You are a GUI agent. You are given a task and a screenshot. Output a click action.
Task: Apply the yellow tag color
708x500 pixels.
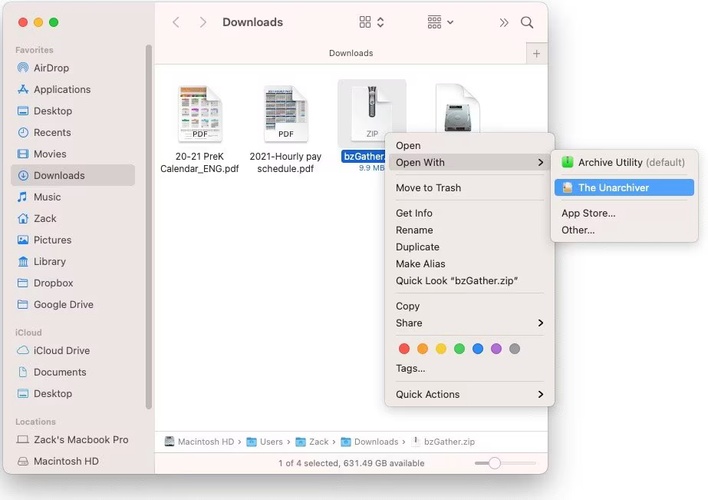[441, 349]
